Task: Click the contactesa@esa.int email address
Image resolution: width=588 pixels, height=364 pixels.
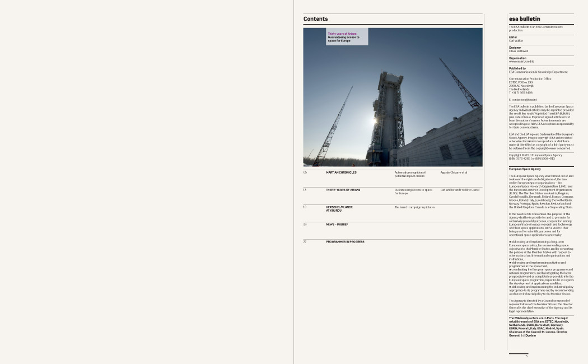Action: [x=522, y=100]
